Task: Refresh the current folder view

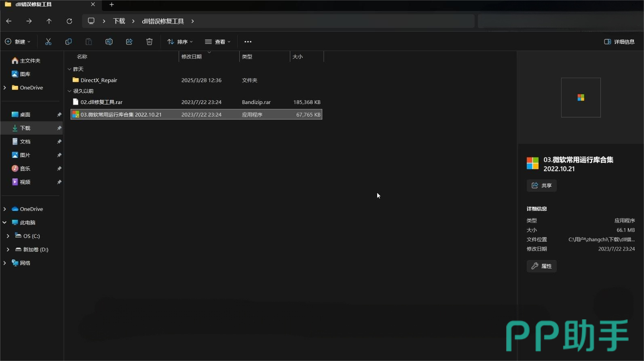Action: click(x=69, y=21)
